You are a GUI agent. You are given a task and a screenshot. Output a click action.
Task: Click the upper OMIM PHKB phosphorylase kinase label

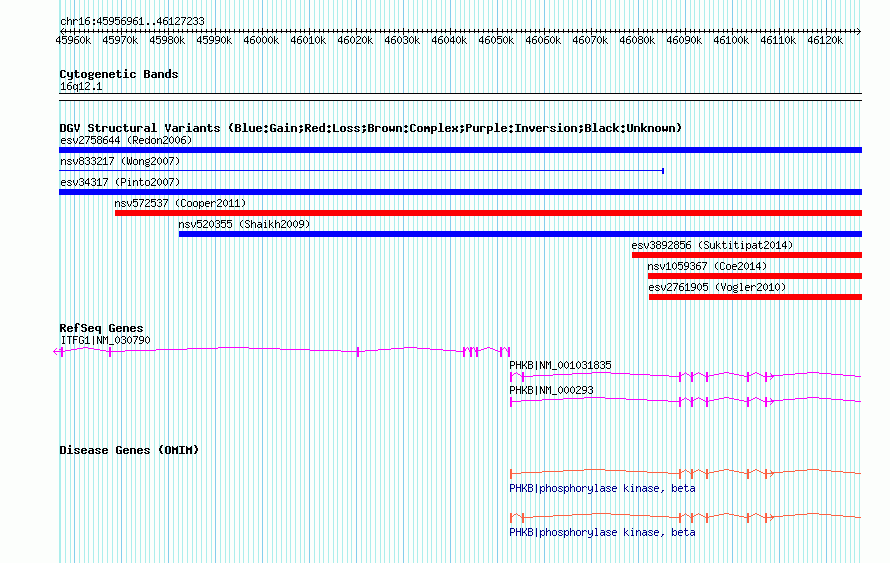pyautogui.click(x=602, y=488)
